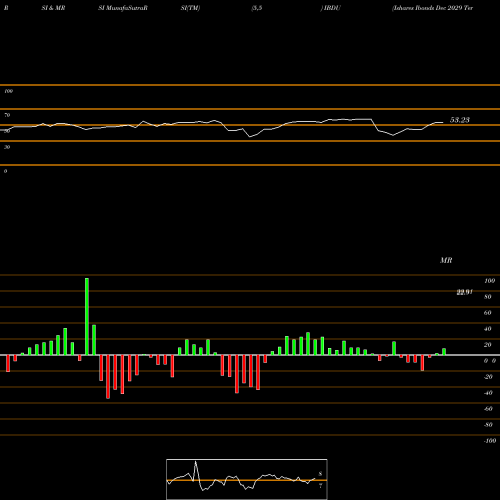The height and width of the screenshot is (500, 500).
Task: Select the SI & MR header text
Action: (x=53, y=8)
